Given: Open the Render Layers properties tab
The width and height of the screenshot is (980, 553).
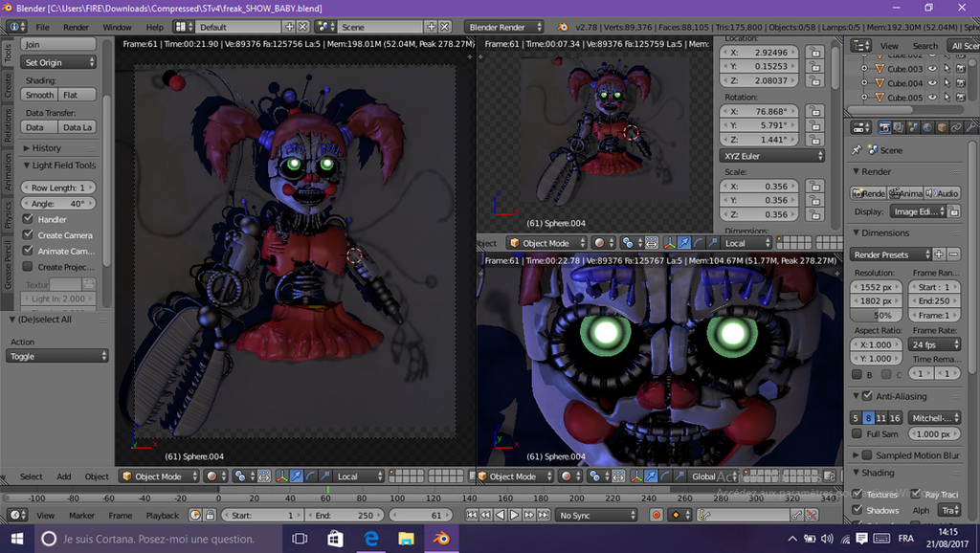Looking at the screenshot, I should (899, 127).
